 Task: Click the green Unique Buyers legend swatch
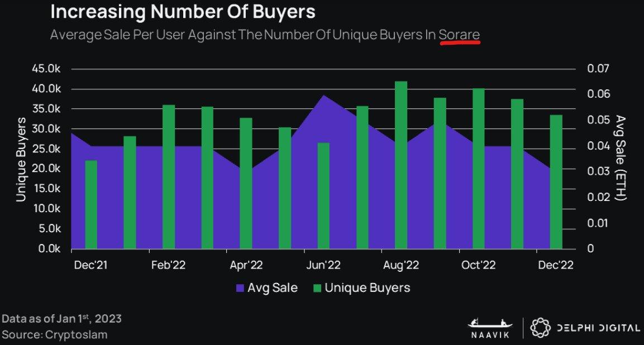point(317,288)
